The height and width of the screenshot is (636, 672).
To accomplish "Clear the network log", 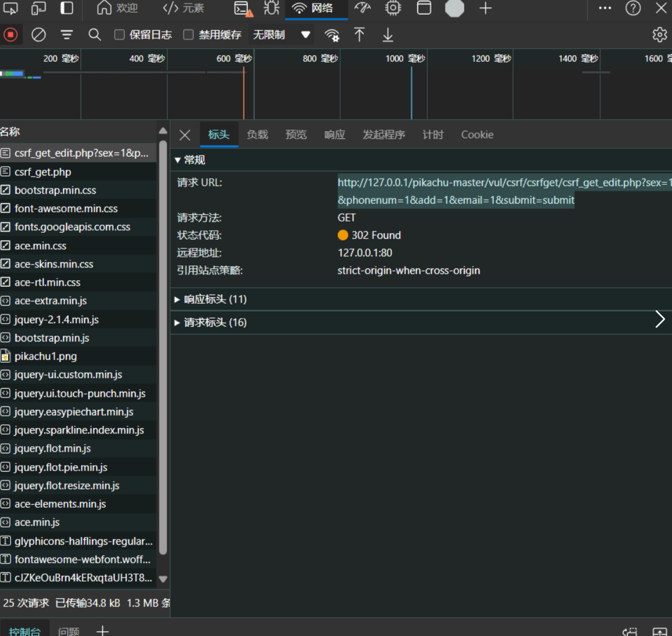I will [39, 35].
